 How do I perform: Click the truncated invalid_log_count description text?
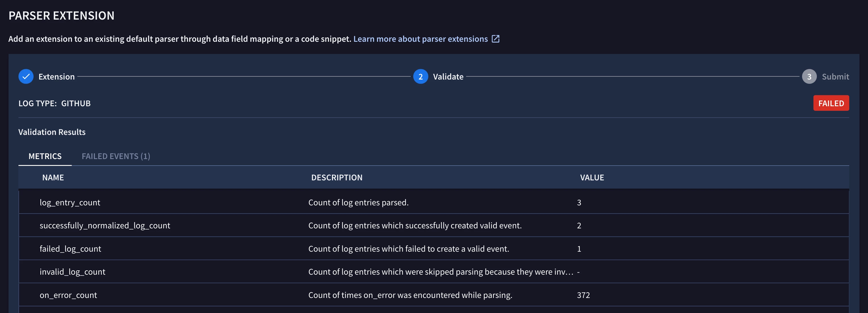(x=441, y=272)
